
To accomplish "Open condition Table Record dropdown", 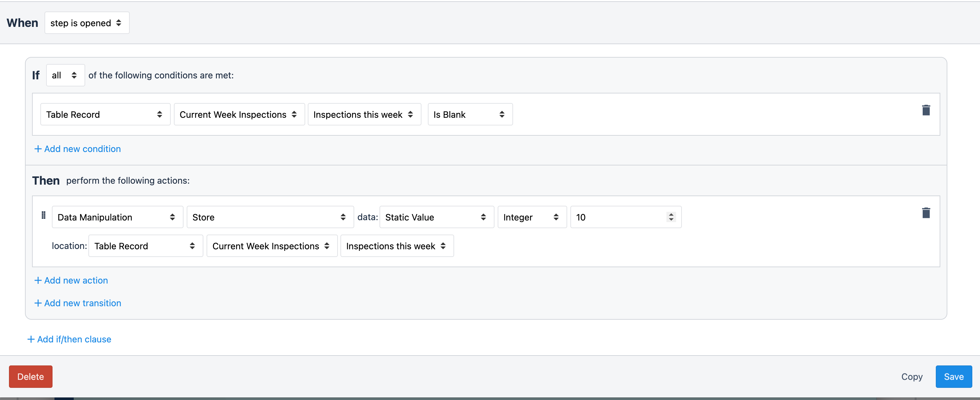I will tap(105, 115).
